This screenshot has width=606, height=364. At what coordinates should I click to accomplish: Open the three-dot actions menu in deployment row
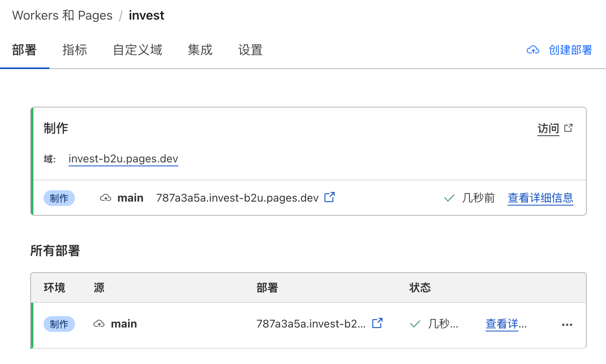(567, 324)
